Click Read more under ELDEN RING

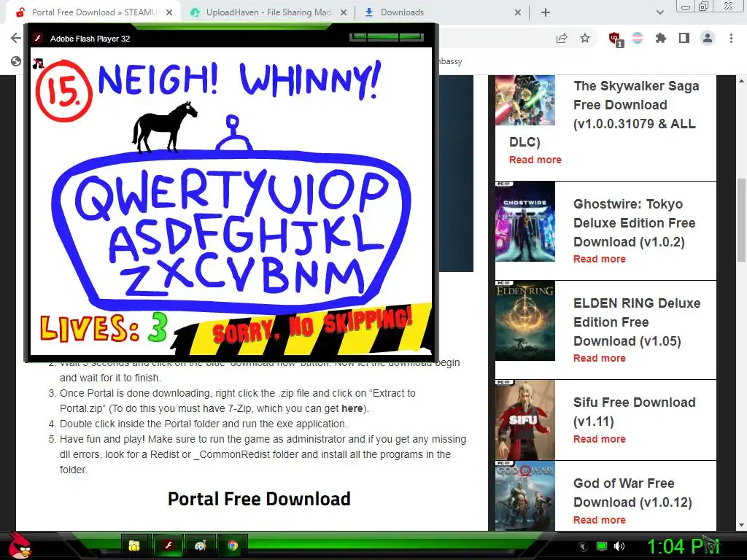coord(600,358)
